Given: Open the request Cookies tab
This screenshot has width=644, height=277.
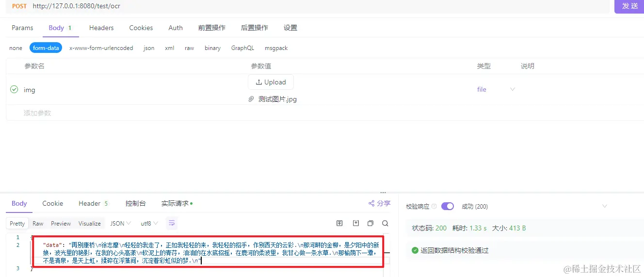Looking at the screenshot, I should click(141, 28).
